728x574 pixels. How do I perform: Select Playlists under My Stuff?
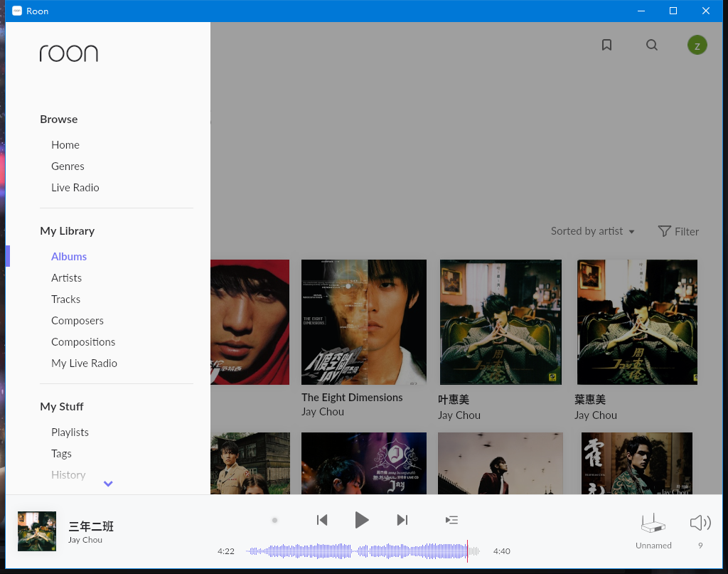click(x=70, y=432)
